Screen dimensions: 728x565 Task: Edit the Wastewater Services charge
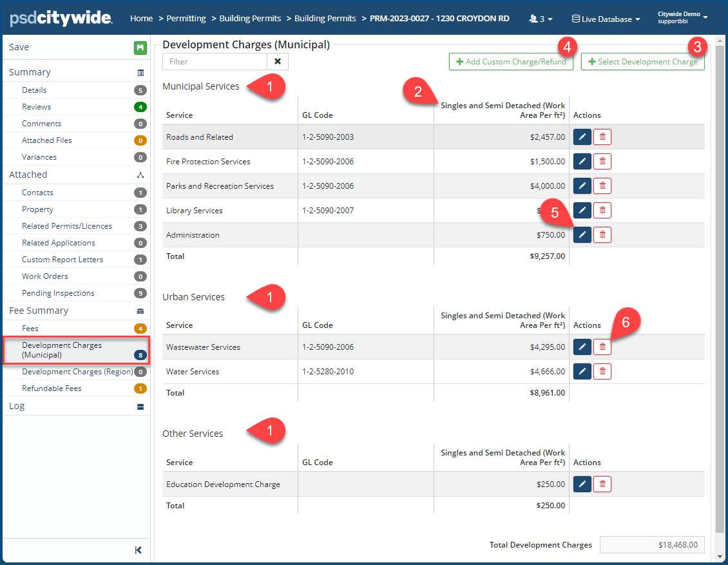click(582, 347)
